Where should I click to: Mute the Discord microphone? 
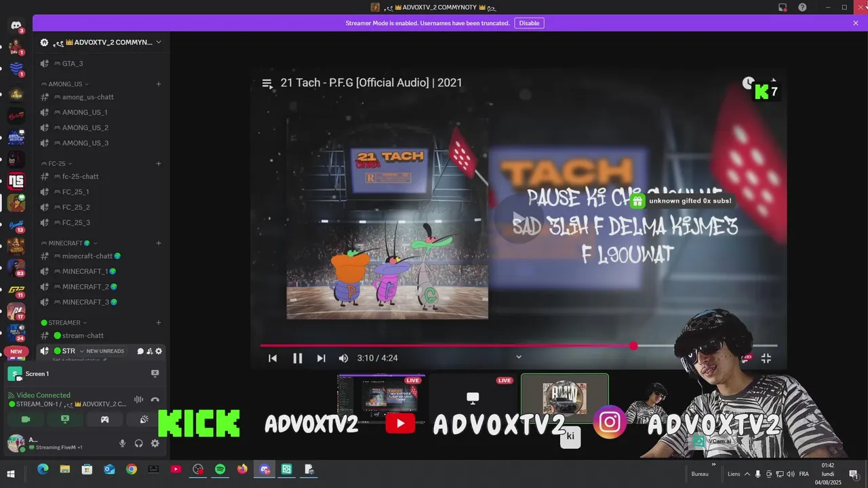pos(123,443)
